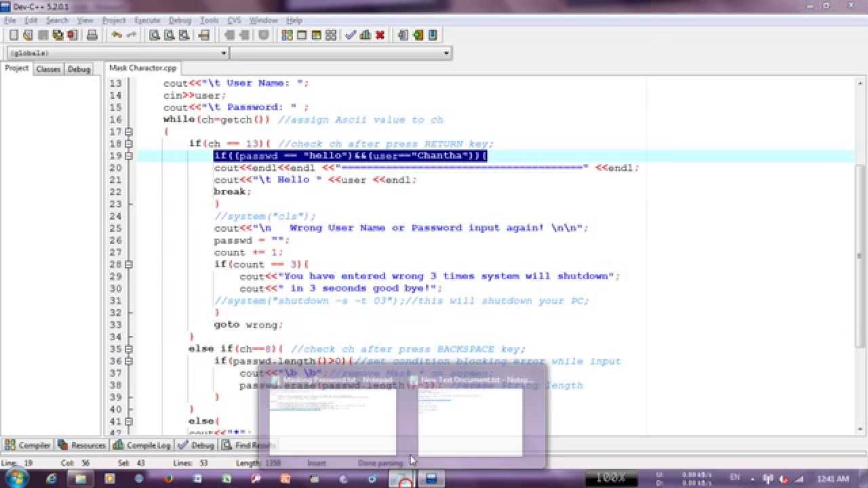Click the 'break;' code line
The width and height of the screenshot is (868, 488).
233,192
